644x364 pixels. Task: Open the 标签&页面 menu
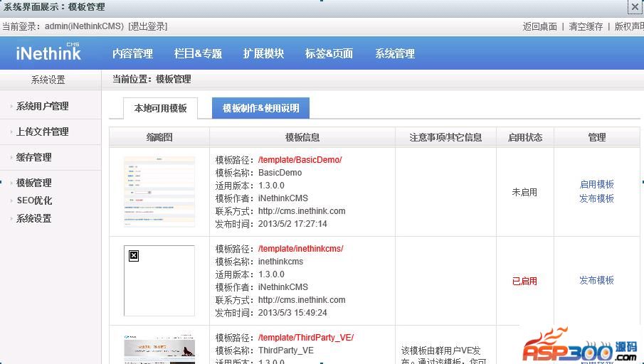coord(329,53)
